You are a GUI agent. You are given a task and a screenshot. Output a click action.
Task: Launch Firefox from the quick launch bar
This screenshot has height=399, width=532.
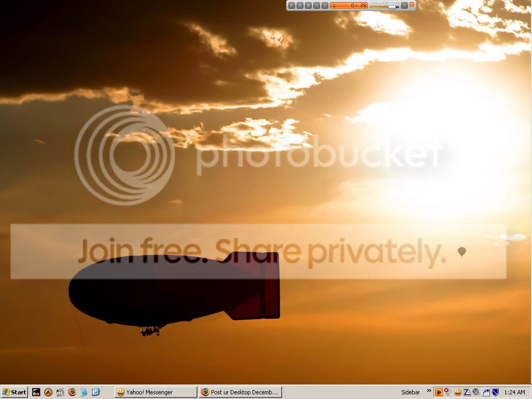[72, 392]
